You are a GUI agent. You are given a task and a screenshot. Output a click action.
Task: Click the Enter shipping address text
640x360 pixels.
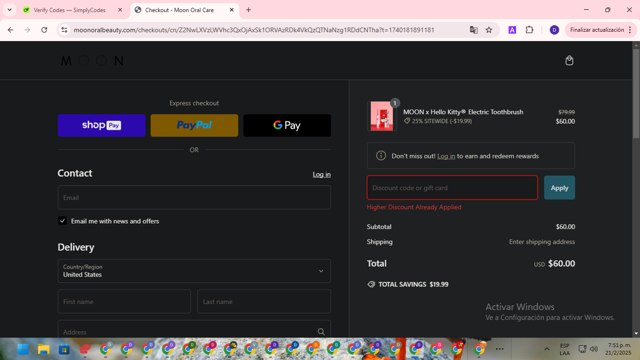(542, 242)
